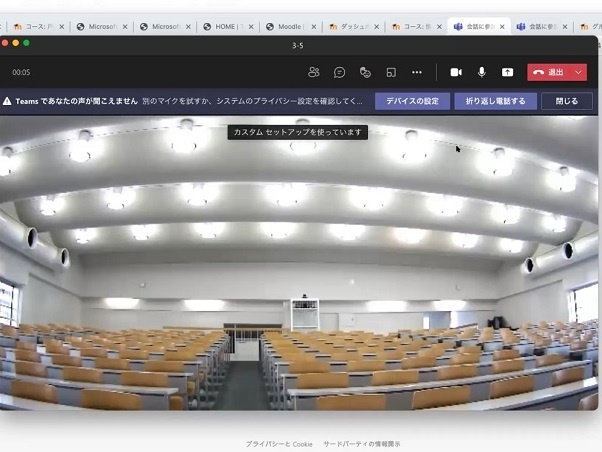Screen dimensions: 602x452
Task: Click the lecture hall video feed
Action: [x=299, y=263]
